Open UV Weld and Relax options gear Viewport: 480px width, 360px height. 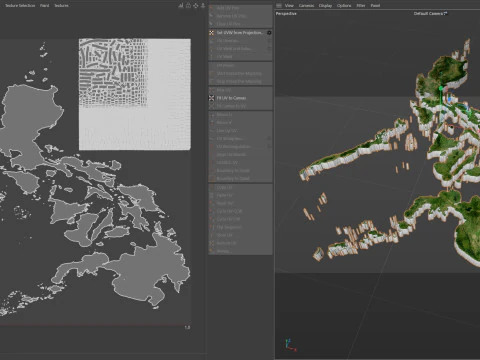[x=269, y=49]
